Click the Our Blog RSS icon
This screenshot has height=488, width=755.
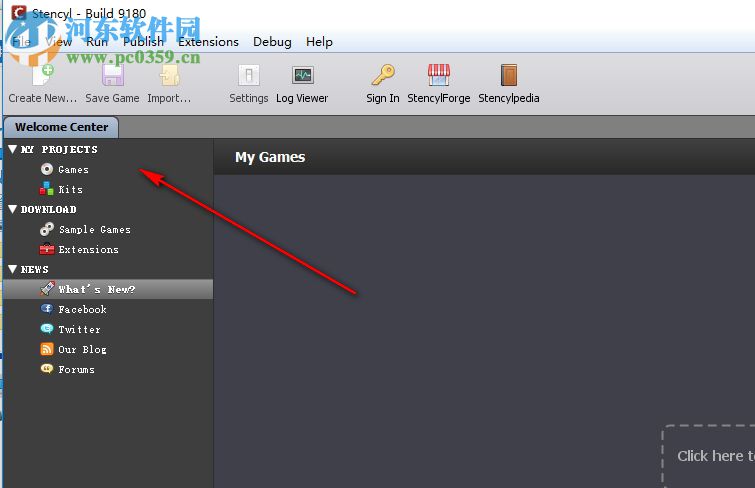pyautogui.click(x=47, y=349)
